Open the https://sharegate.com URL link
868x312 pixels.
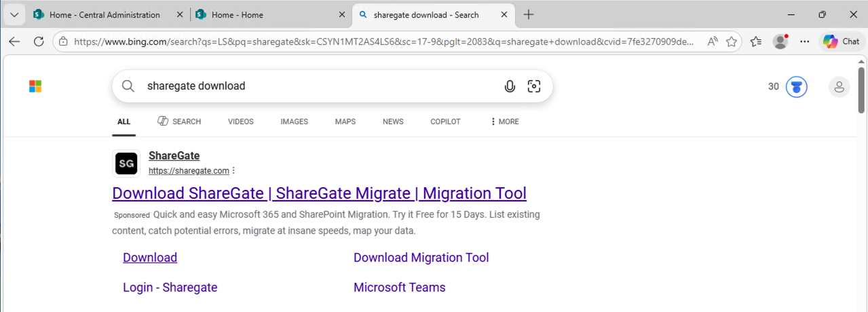pyautogui.click(x=189, y=171)
